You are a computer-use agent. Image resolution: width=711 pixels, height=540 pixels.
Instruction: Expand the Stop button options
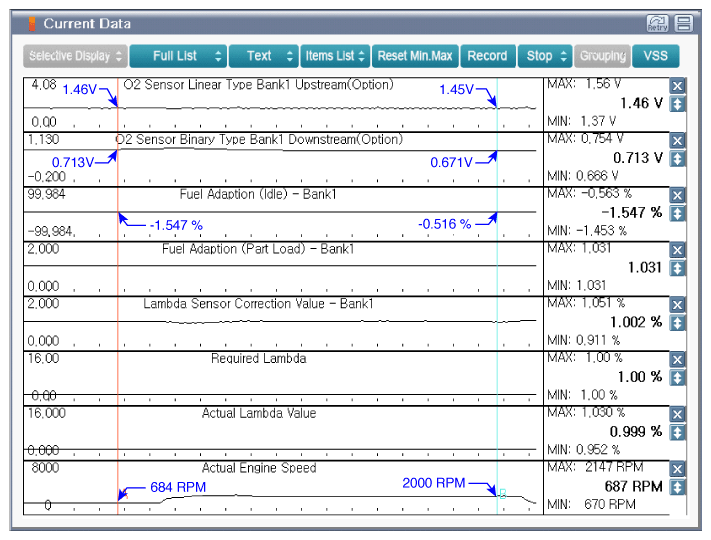coord(545,56)
